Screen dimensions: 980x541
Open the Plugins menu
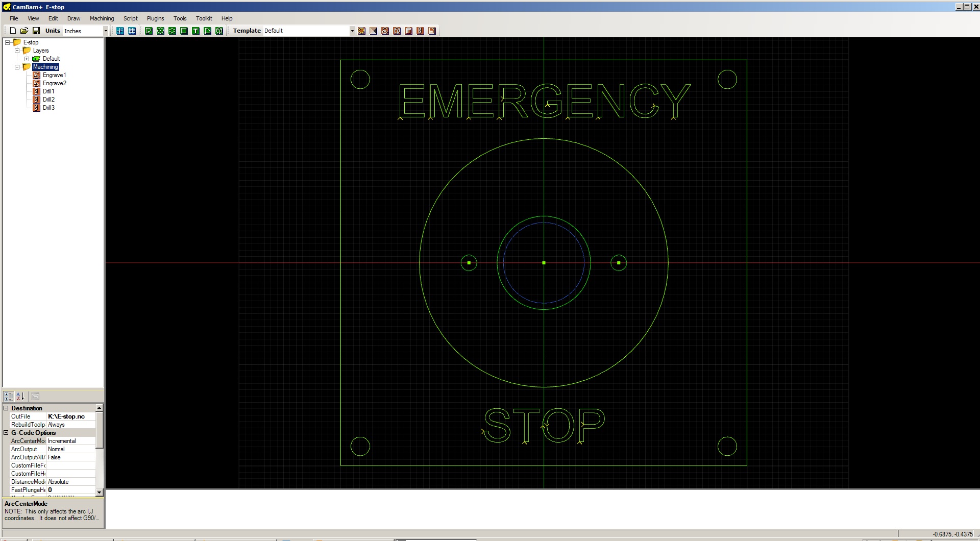(155, 18)
